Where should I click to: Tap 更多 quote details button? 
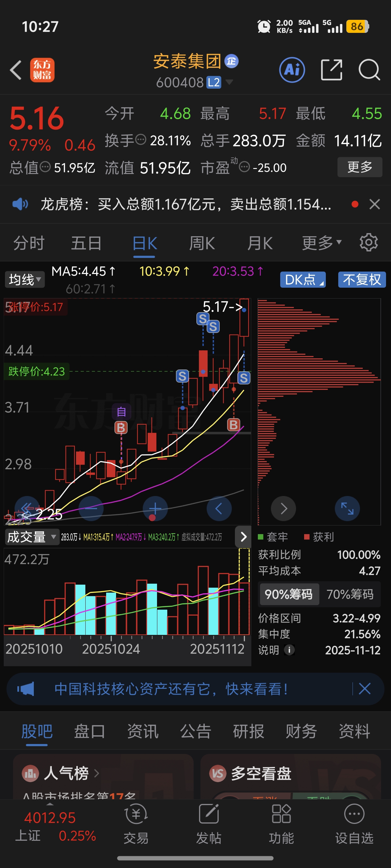click(x=360, y=167)
